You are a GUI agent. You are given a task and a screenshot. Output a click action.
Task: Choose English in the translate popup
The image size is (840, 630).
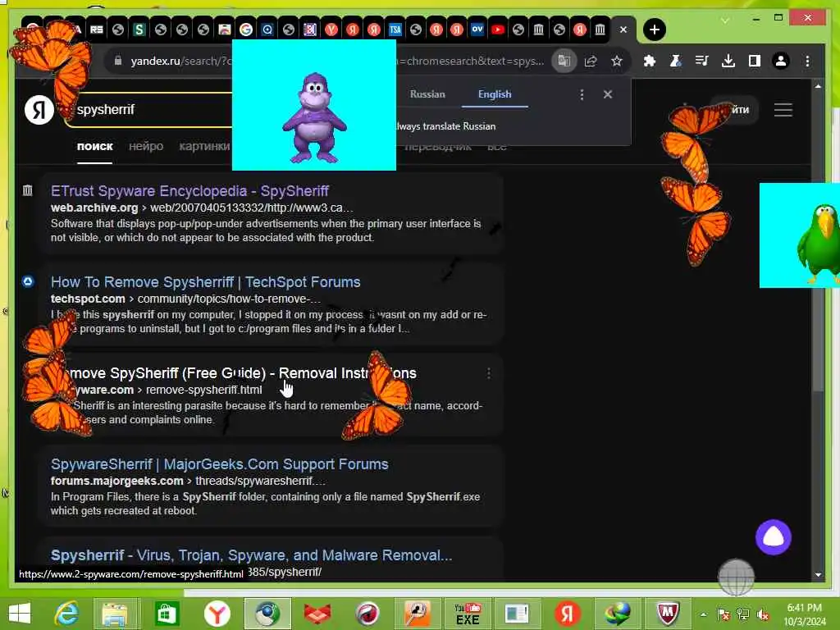495,94
